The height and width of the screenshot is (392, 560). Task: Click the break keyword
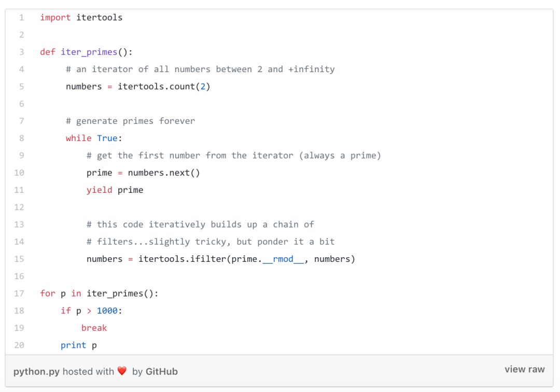[x=94, y=328]
